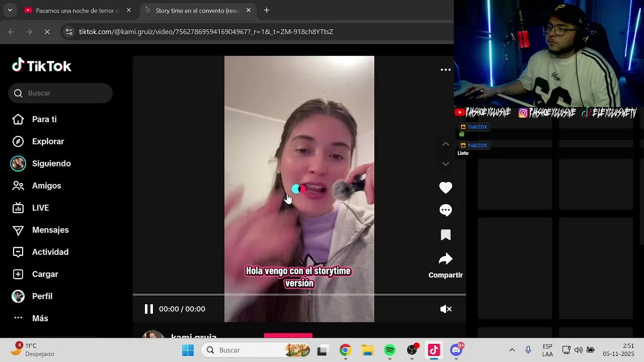Click the Compartir share arrow
This screenshot has height=362, width=644.
click(446, 259)
